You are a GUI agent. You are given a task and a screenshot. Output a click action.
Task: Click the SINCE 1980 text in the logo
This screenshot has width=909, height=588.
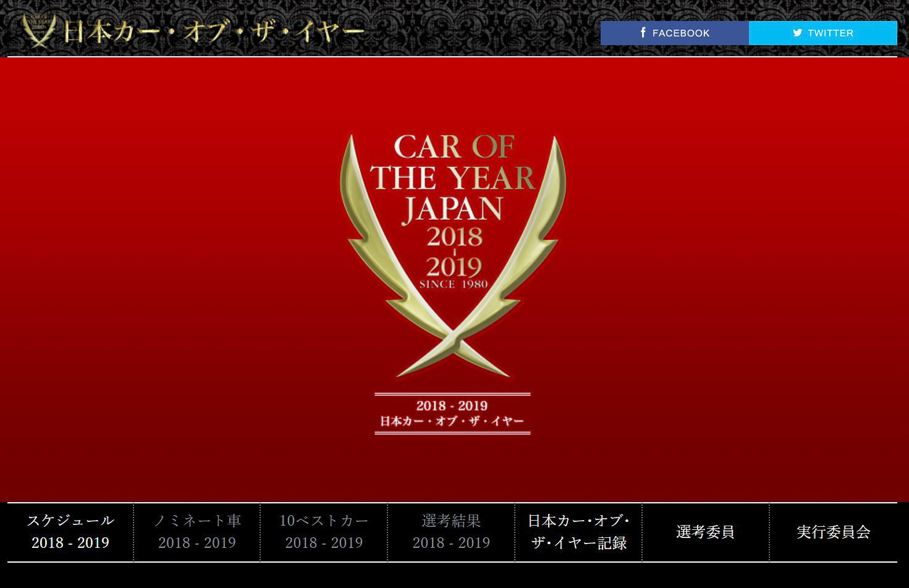[x=454, y=284]
